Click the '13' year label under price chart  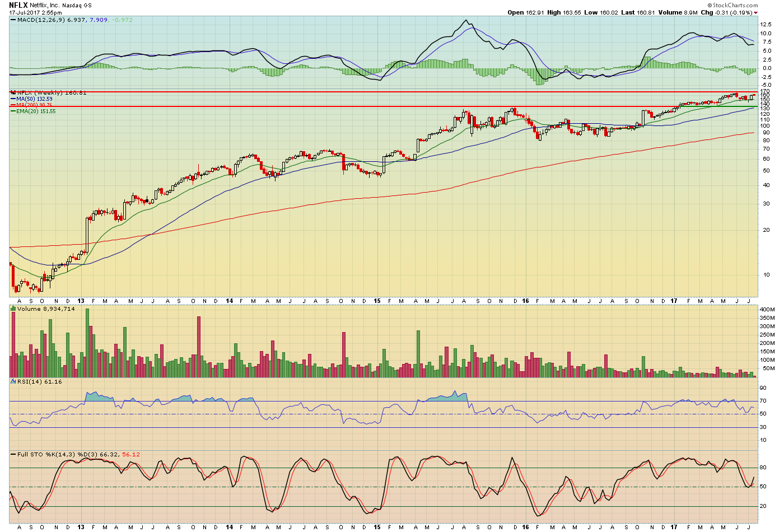pos(81,301)
